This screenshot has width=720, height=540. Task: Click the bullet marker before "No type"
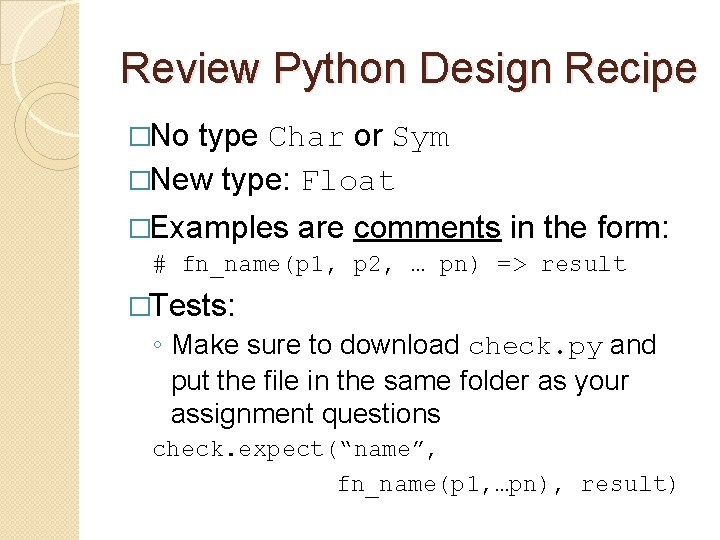(139, 137)
